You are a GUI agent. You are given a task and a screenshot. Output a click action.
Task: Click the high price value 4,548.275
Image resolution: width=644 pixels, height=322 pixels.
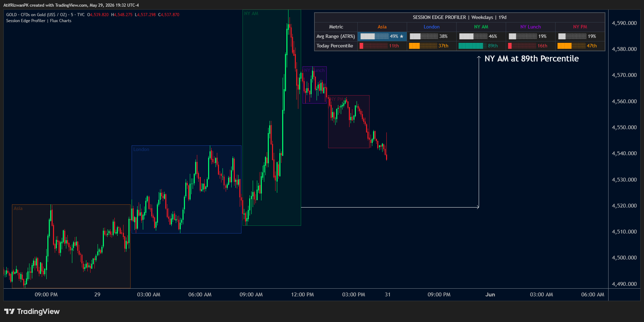123,15
